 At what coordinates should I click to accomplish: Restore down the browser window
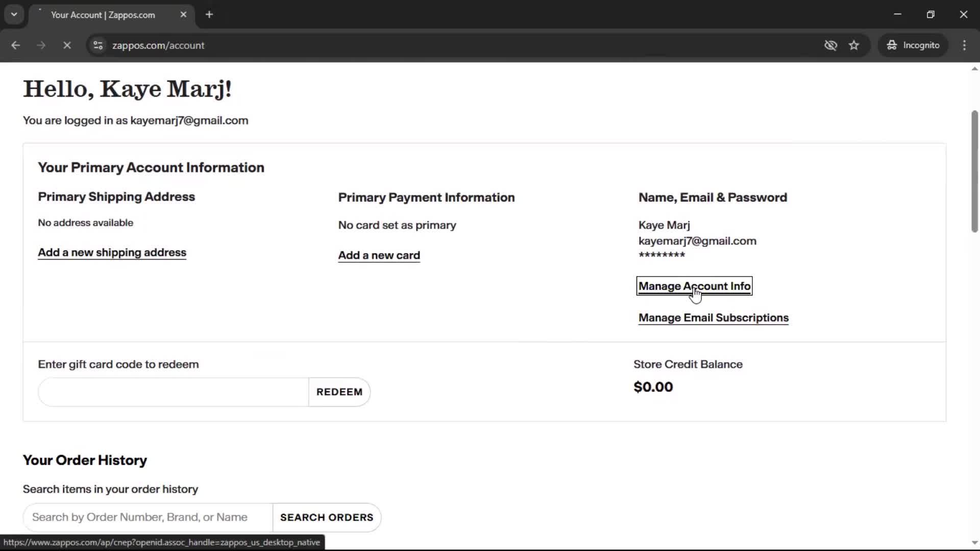[930, 15]
